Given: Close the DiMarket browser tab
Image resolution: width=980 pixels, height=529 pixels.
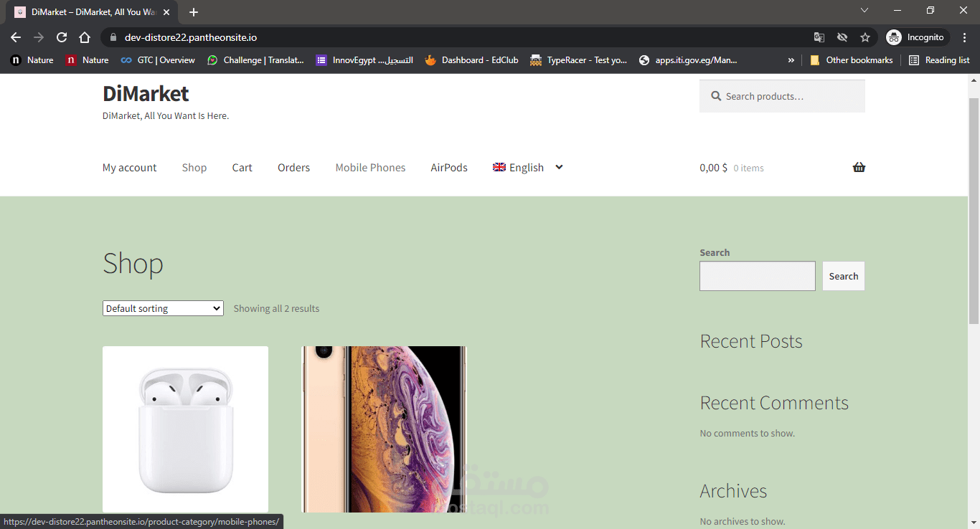Looking at the screenshot, I should point(166,12).
